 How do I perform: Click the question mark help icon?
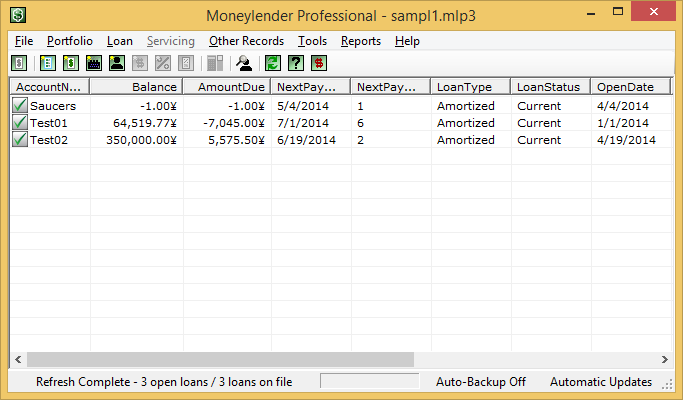(296, 63)
